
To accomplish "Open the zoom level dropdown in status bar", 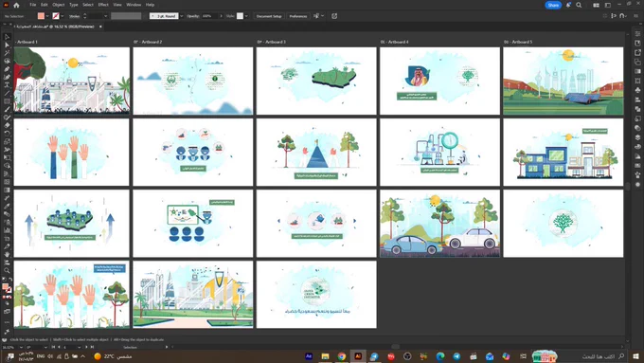I will tap(22, 347).
